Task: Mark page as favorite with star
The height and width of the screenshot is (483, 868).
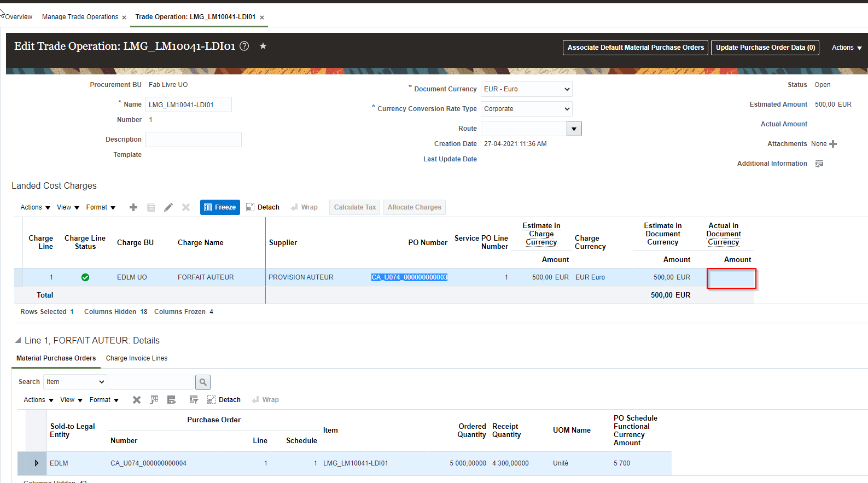Action: (x=263, y=46)
